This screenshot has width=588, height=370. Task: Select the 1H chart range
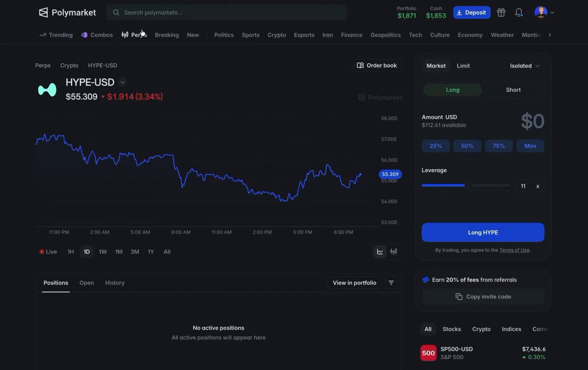coord(71,252)
